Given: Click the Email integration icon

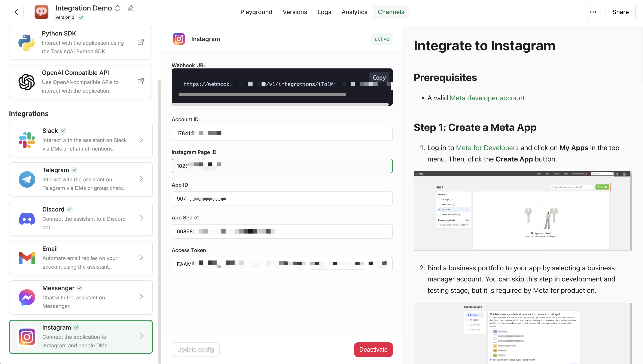Looking at the screenshot, I should [27, 257].
